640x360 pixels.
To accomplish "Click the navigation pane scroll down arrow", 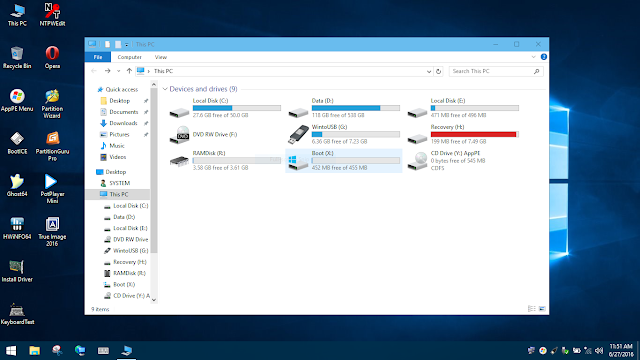I will [154, 300].
